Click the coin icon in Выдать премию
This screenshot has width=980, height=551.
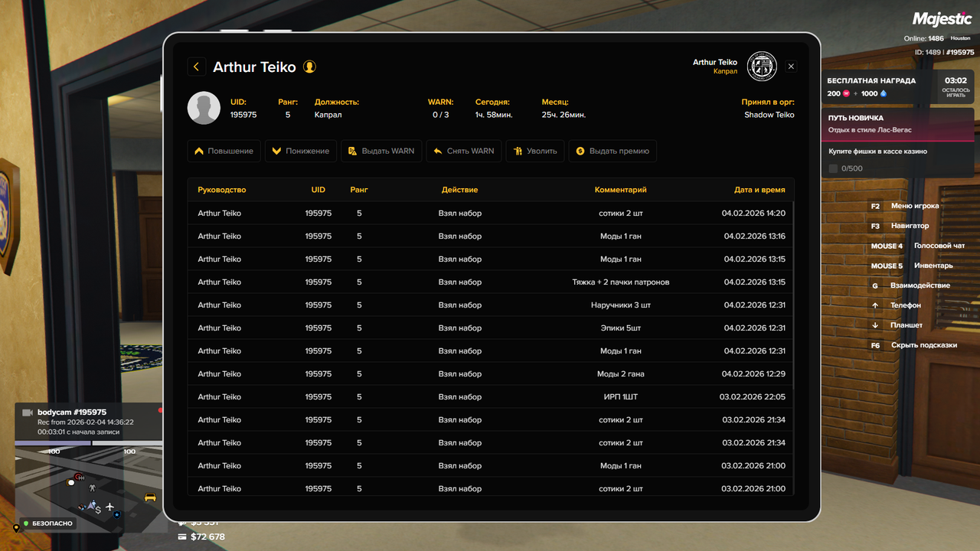(580, 151)
